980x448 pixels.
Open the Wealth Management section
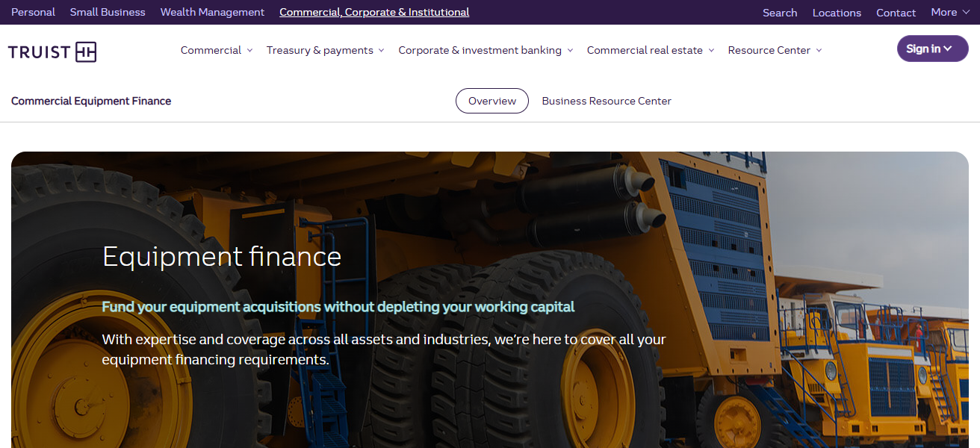tap(212, 12)
